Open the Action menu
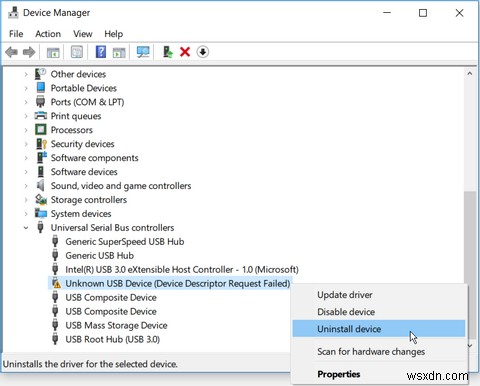The image size is (480, 386). pos(48,34)
